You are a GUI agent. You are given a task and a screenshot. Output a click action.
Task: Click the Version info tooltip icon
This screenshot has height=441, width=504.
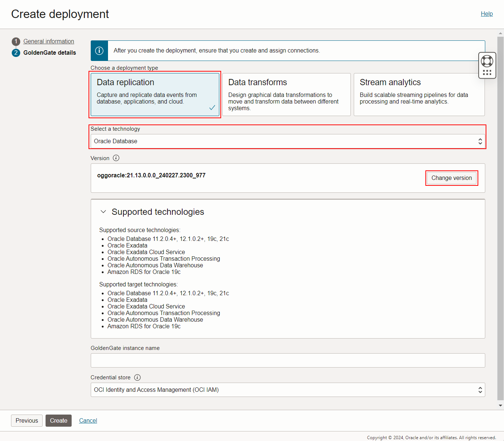tap(116, 158)
